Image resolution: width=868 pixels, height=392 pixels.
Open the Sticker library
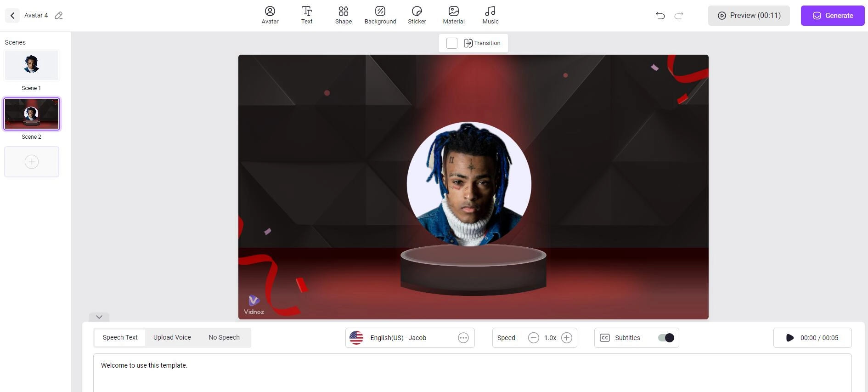(x=417, y=15)
